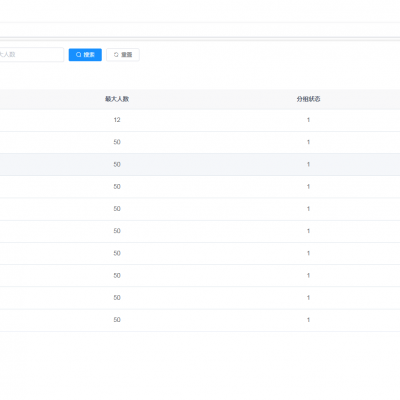
Task: Click the 50 value in highlighted row
Action: pyautogui.click(x=117, y=164)
